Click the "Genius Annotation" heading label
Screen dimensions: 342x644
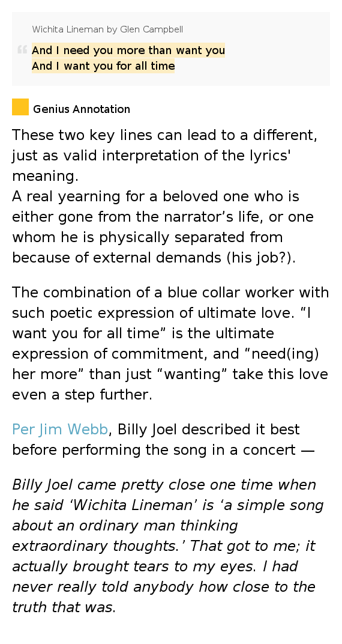tap(82, 109)
